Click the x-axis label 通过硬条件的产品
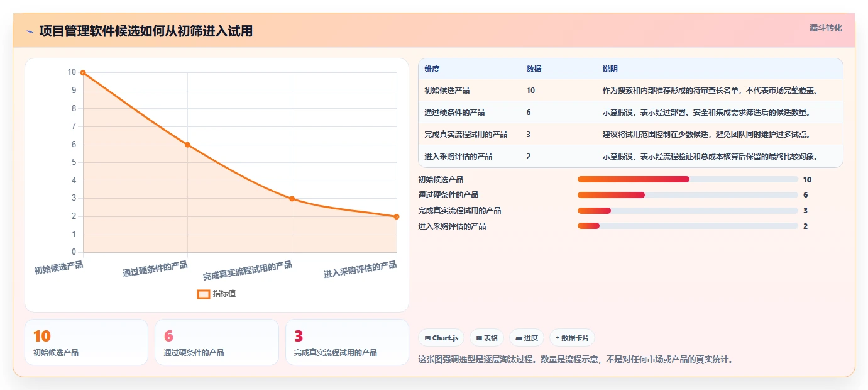This screenshot has height=390, width=868. click(155, 269)
